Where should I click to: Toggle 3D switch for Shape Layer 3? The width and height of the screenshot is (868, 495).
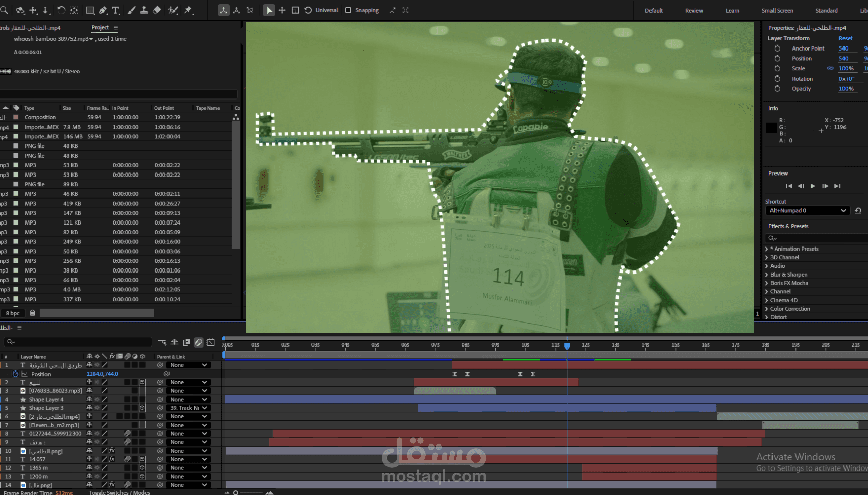142,408
